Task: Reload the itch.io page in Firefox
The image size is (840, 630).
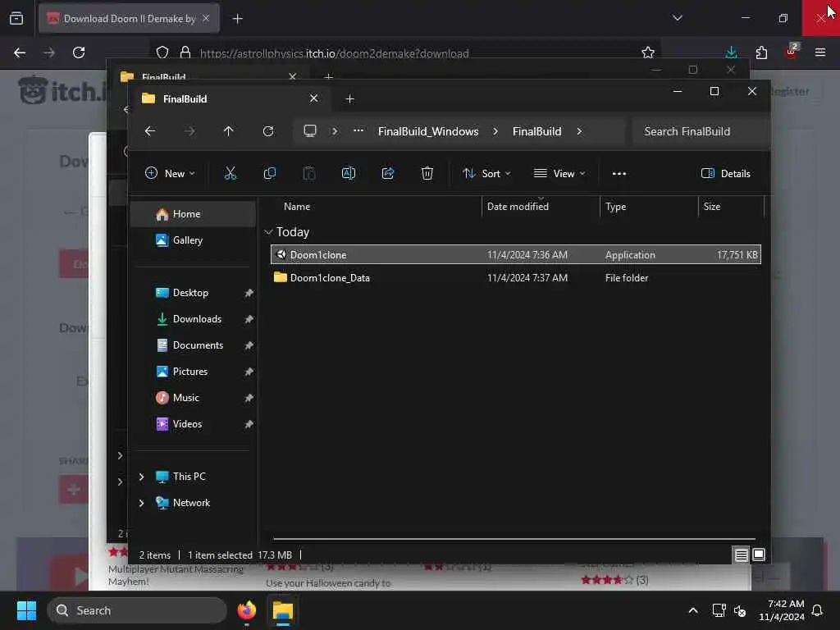Action: pyautogui.click(x=79, y=52)
